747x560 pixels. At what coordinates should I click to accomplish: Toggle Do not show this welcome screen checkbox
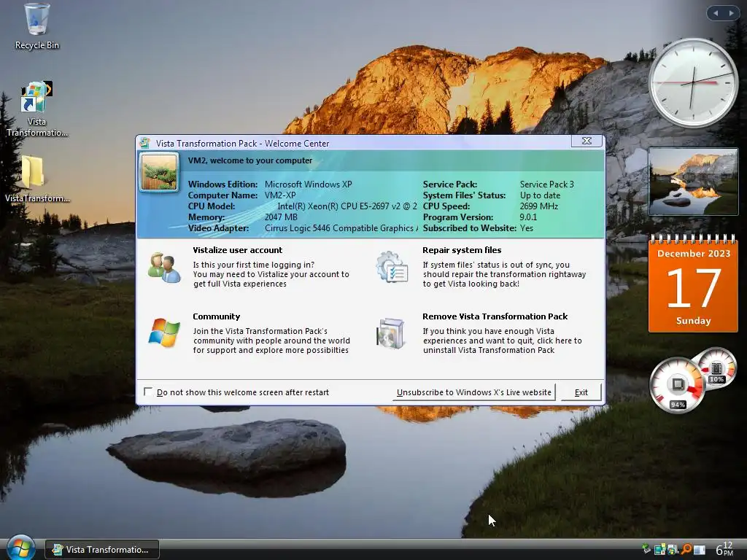pyautogui.click(x=148, y=392)
